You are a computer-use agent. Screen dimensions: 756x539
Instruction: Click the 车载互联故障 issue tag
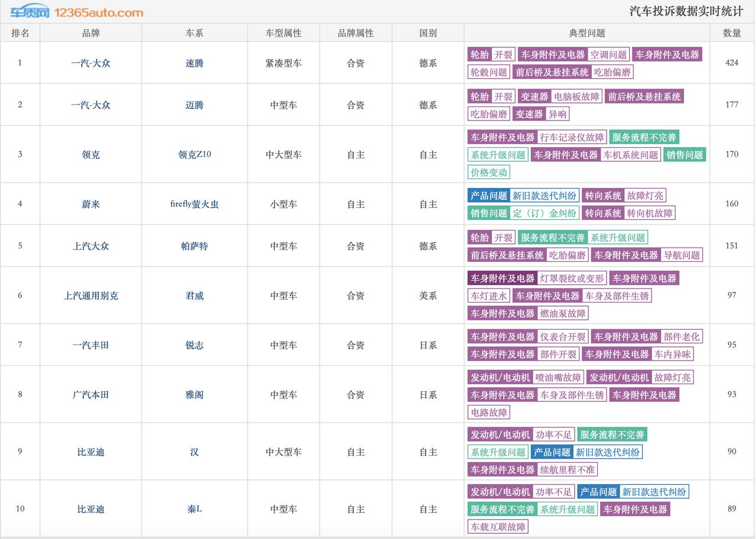click(498, 527)
